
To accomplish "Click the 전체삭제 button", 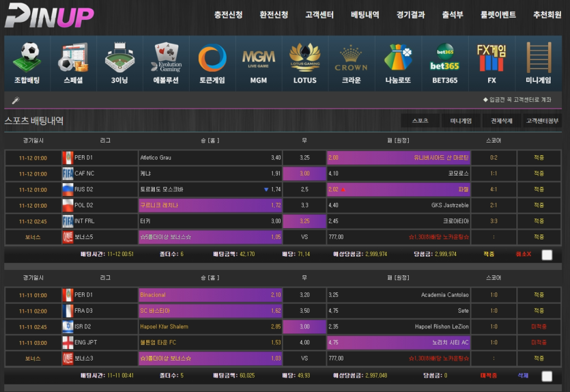I will 501,121.
